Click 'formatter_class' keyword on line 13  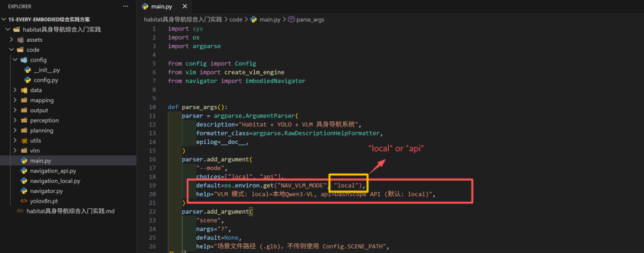point(222,133)
